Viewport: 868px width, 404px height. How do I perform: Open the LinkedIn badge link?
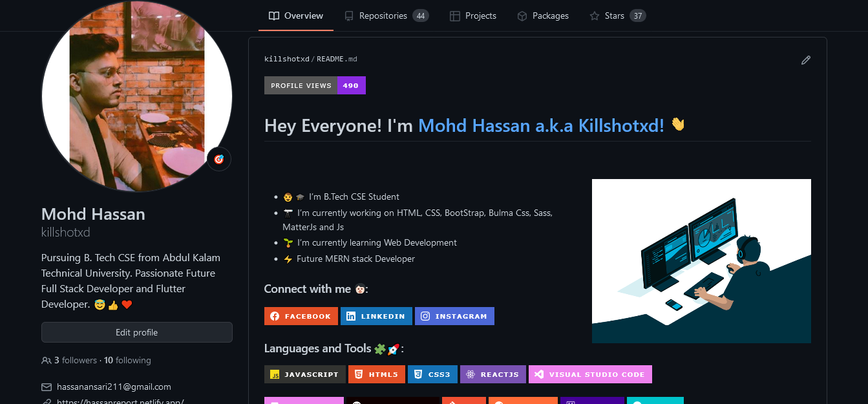tap(376, 316)
